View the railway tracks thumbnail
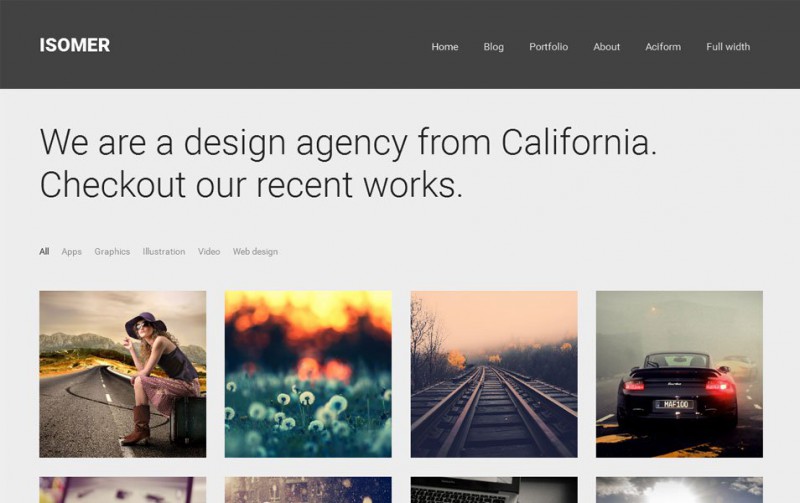The height and width of the screenshot is (503, 800). click(x=494, y=374)
